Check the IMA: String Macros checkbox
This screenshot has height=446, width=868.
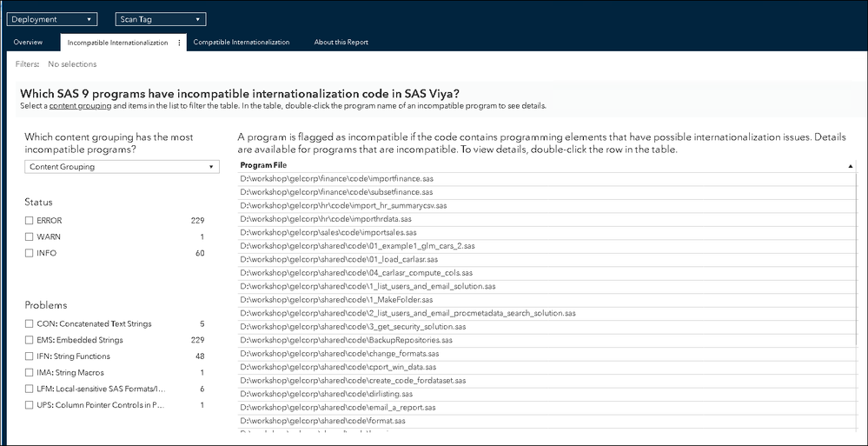[30, 372]
